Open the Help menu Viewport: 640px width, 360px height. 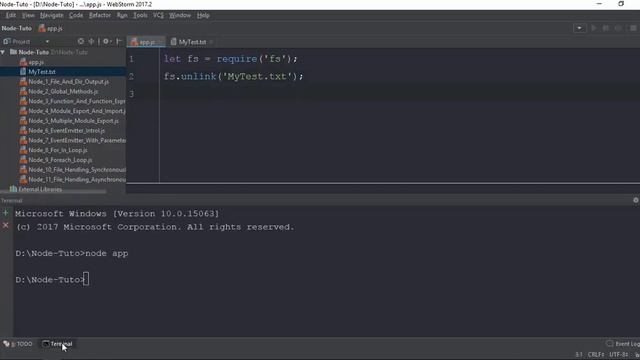click(x=203, y=15)
